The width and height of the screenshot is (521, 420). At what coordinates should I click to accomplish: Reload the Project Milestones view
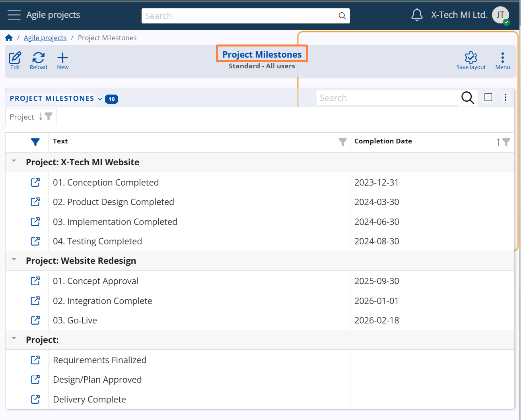38,60
